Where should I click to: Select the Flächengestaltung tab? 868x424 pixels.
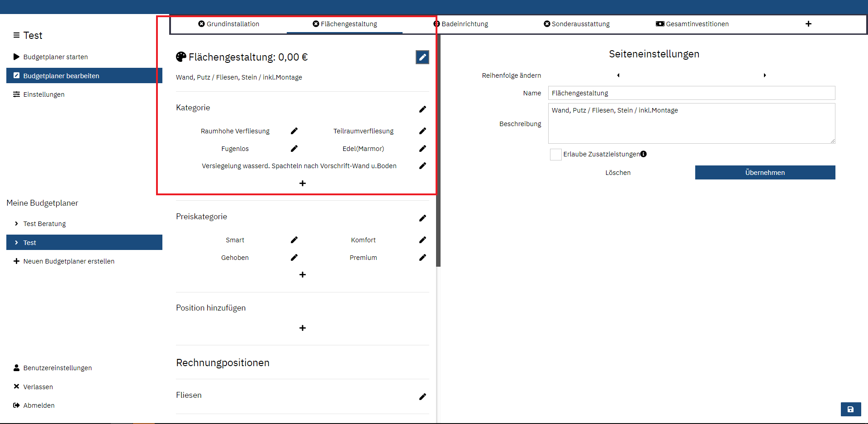point(345,24)
